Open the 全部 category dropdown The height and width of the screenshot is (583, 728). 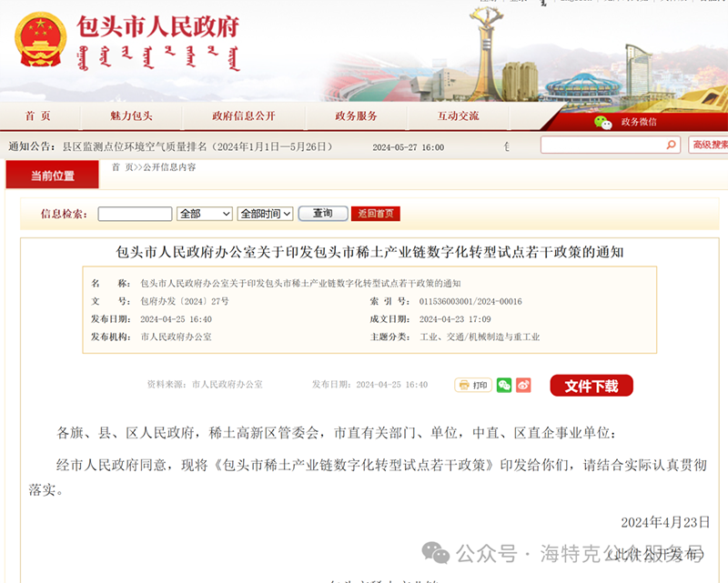205,214
